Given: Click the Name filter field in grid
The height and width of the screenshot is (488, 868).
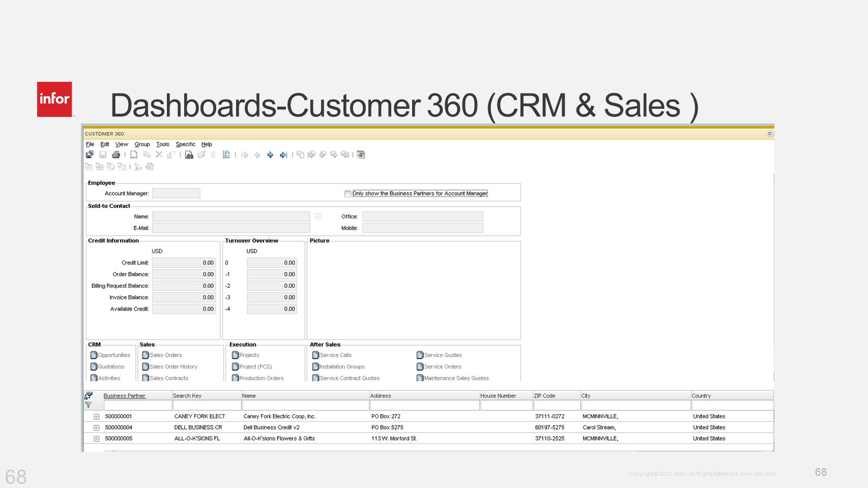Looking at the screenshot, I should (x=305, y=405).
